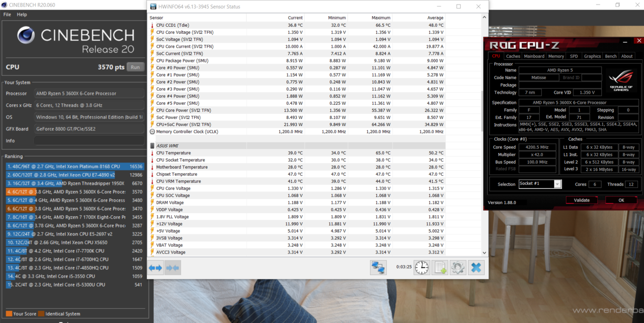
Task: Click the Cinebench title bar app icon
Action: coord(4,5)
